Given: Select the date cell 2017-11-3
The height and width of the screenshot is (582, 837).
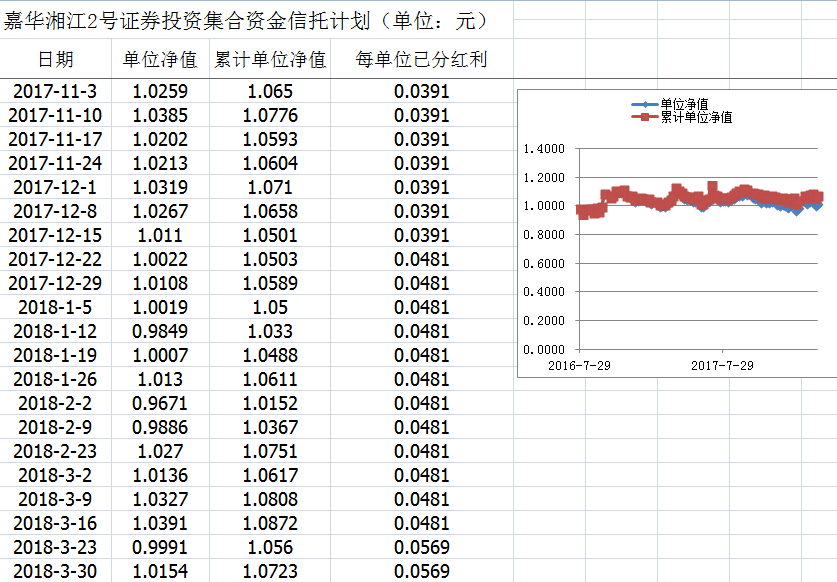Looking at the screenshot, I should (55, 92).
